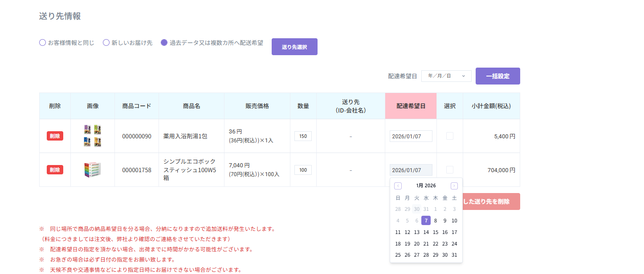Click the '送り先を削除' red button
The image size is (644, 274).
491,201
